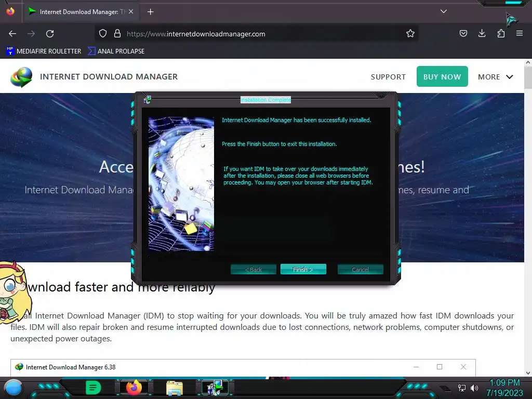
Task: Reload the current browser page
Action: pos(50,34)
